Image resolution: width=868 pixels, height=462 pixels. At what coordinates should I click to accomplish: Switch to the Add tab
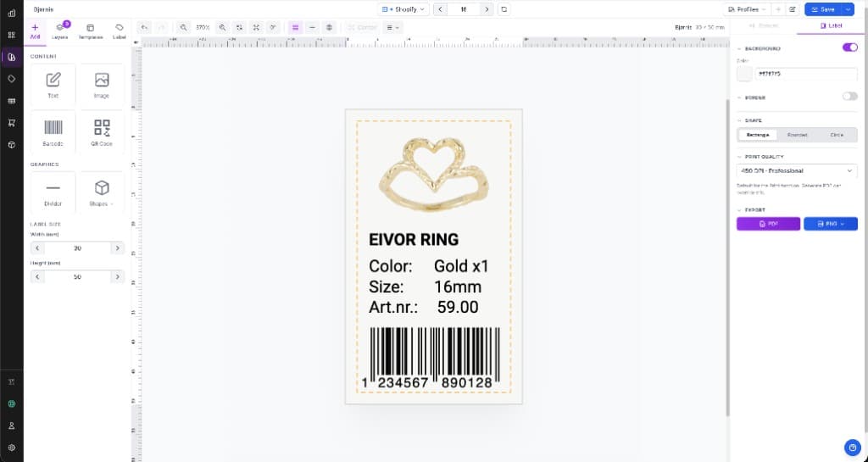click(x=35, y=31)
